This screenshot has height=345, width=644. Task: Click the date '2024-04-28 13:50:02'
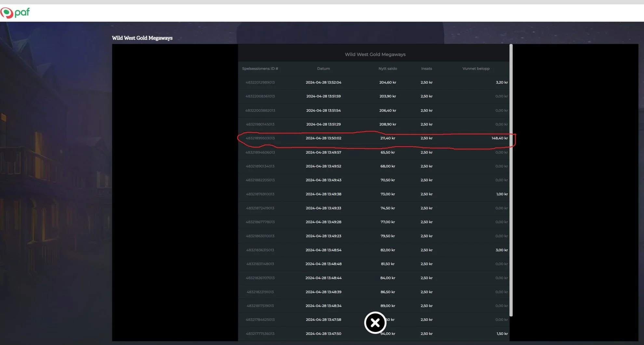324,138
